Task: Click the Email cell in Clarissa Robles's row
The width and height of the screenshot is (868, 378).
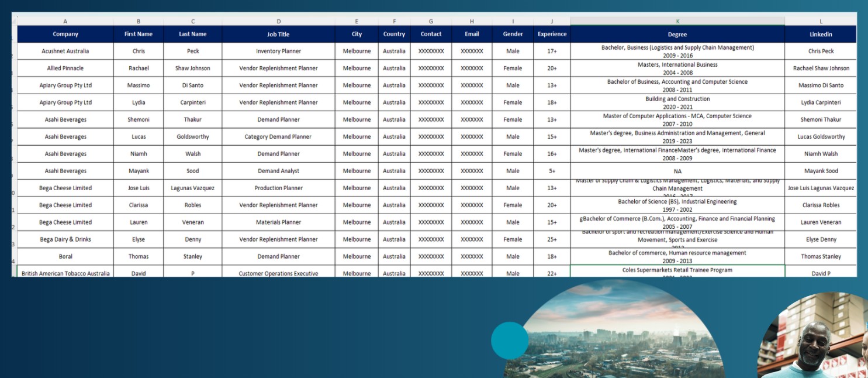Action: click(x=472, y=205)
